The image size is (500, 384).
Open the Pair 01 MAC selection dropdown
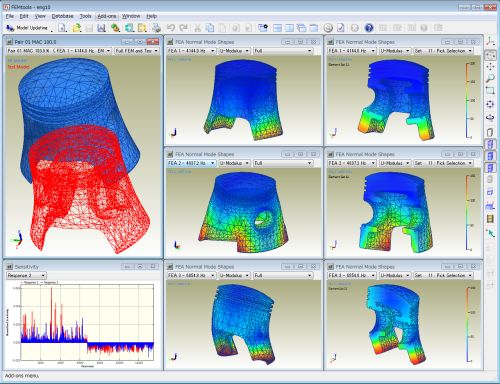click(x=59, y=51)
